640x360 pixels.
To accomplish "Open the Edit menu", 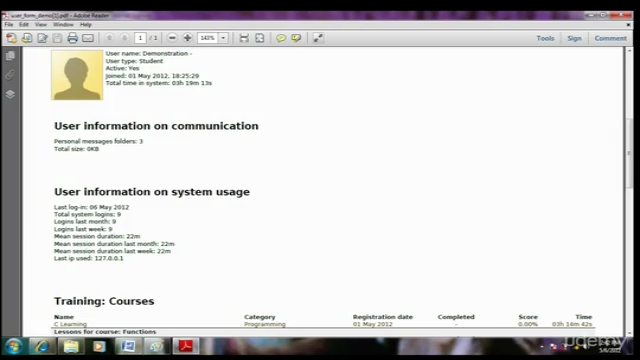I will (x=24, y=24).
